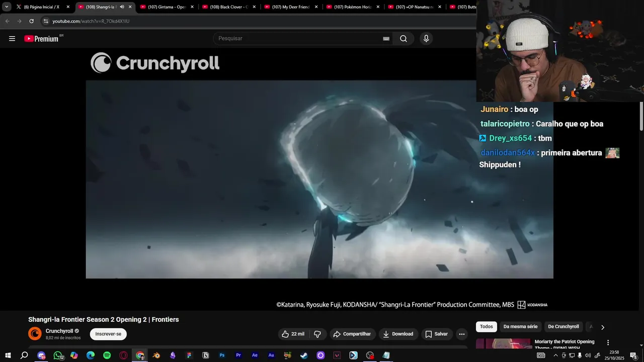
Task: Launch Spotify from the taskbar
Action: pyautogui.click(x=107, y=355)
